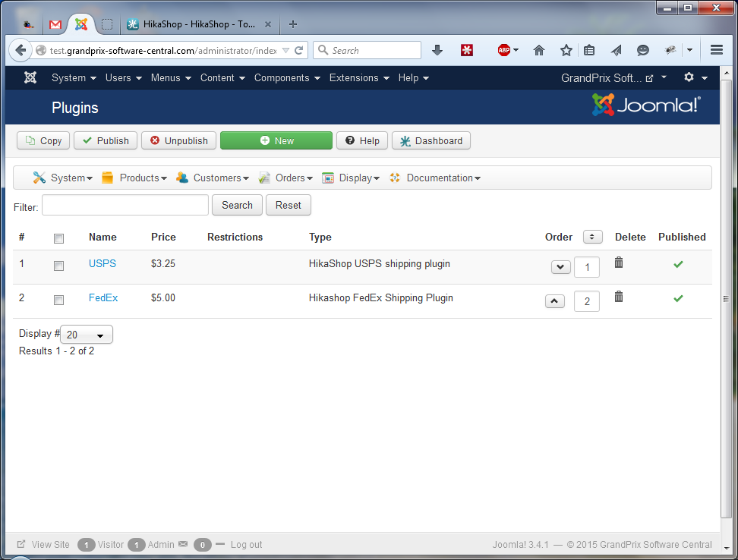
Task: Expand the Orders dropdown menu
Action: [285, 178]
